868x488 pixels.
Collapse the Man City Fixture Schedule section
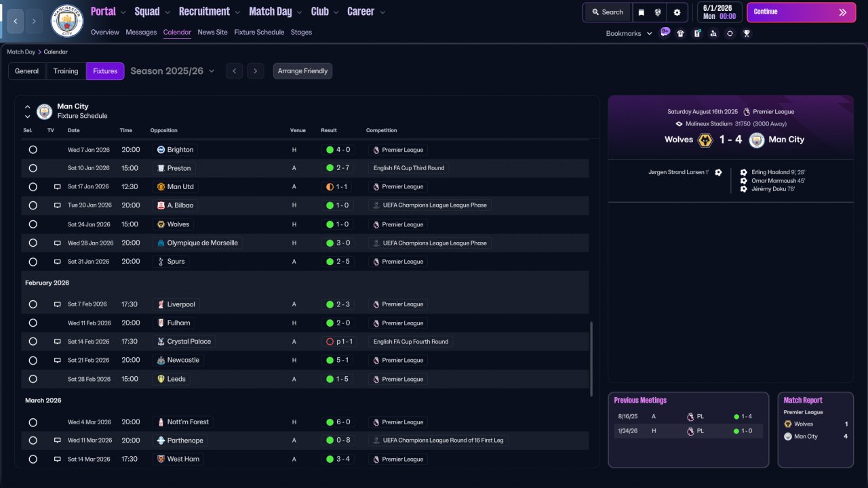coord(28,106)
